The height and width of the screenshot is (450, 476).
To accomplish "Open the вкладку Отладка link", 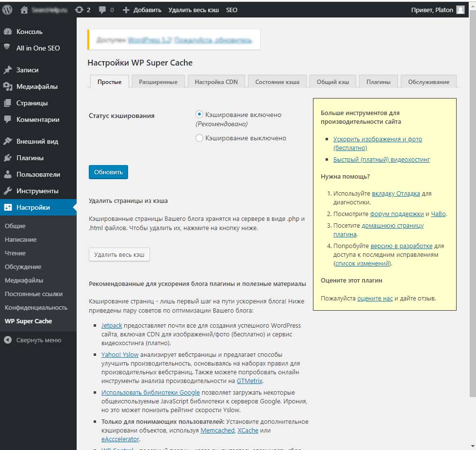I will [396, 193].
